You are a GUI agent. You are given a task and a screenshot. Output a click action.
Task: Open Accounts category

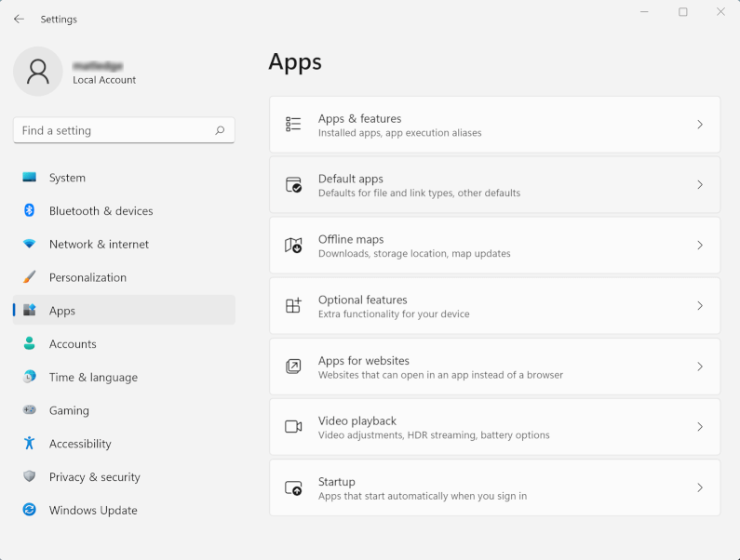pos(124,343)
